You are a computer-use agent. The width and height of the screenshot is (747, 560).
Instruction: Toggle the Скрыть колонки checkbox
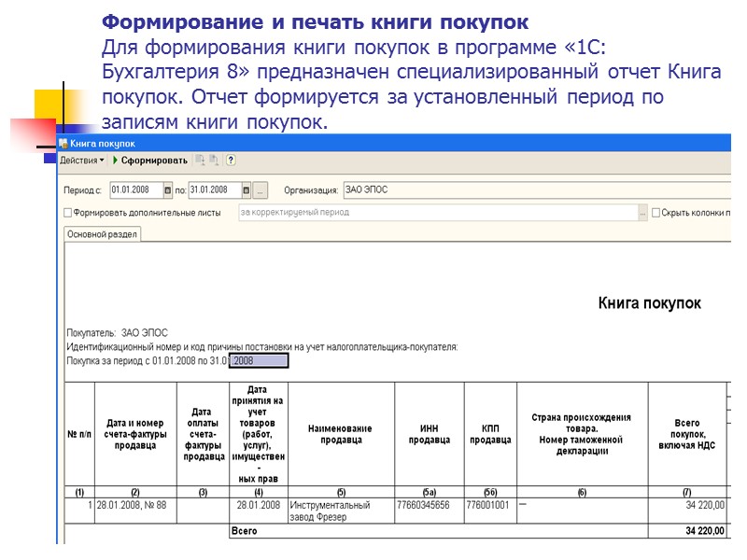coord(656,213)
